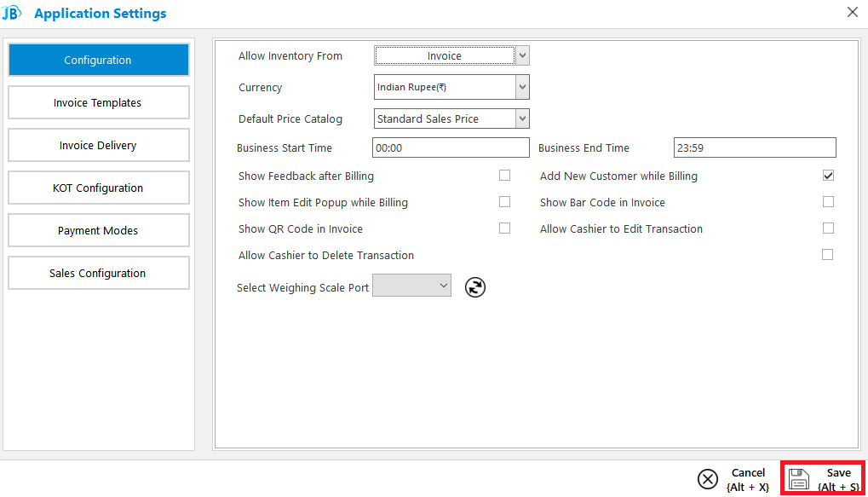868x497 pixels.
Task: Click the JB application logo icon
Action: pyautogui.click(x=11, y=12)
